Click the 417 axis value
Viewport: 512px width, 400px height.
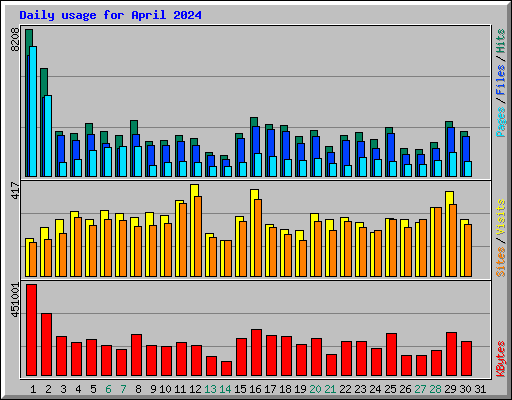15,190
